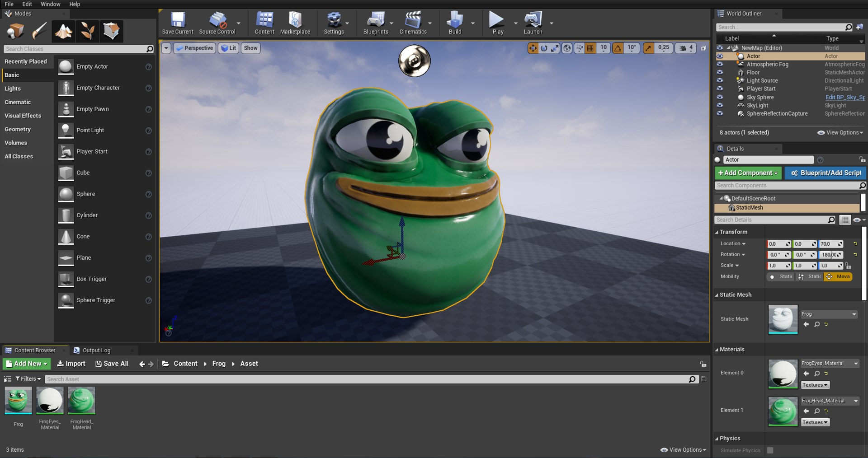The image size is (868, 458).
Task: Select the rotate gizmo tool in viewport
Action: tap(544, 48)
